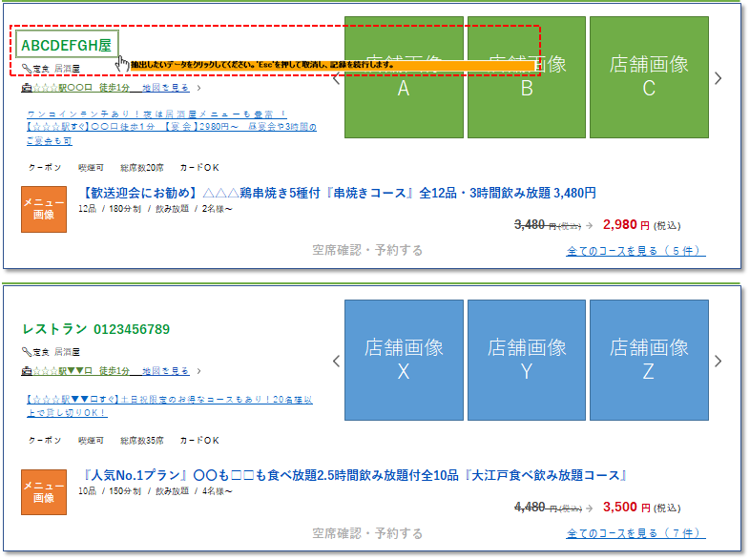The image size is (750, 560).
Task: Open 店舗画像 Y thumbnail
Action: tap(527, 360)
